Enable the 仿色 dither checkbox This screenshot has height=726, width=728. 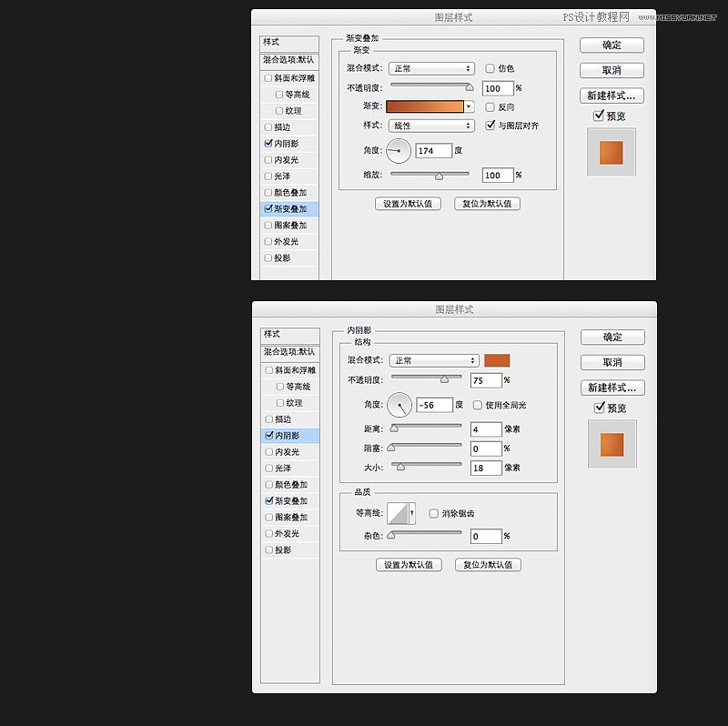[x=490, y=68]
